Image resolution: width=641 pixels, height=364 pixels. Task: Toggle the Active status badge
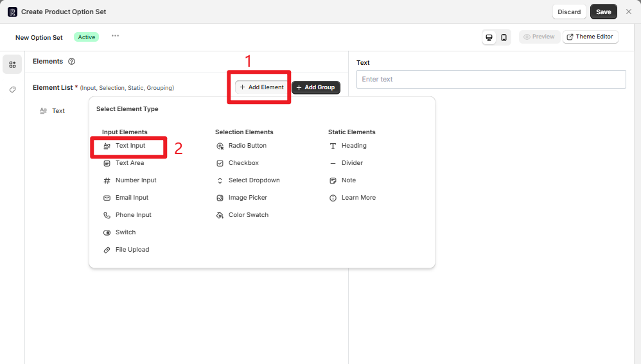coord(86,37)
